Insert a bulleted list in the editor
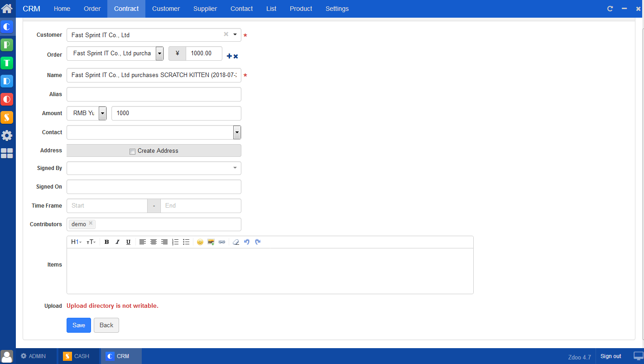 (x=186, y=242)
